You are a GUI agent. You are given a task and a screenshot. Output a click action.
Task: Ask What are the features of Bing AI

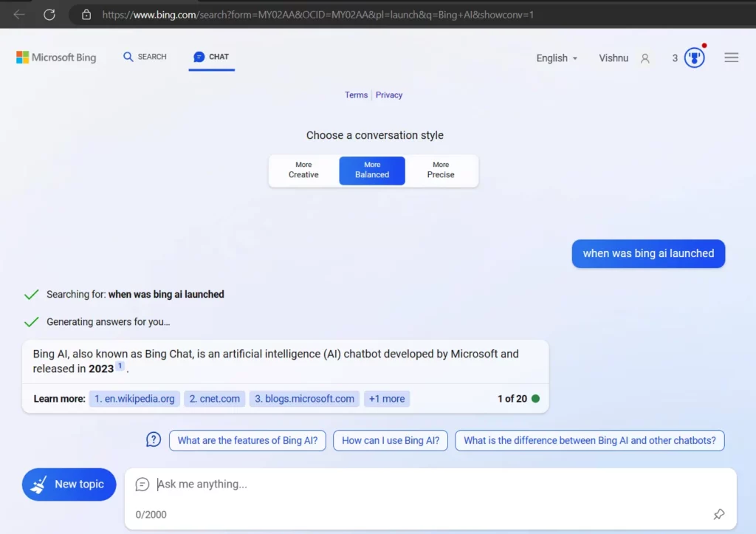pos(247,440)
